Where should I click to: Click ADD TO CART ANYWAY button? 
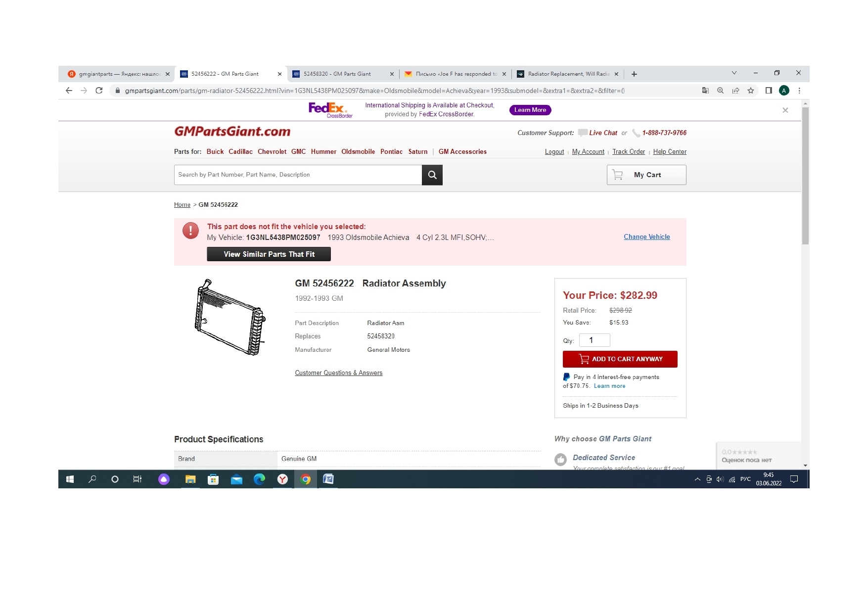pos(620,359)
